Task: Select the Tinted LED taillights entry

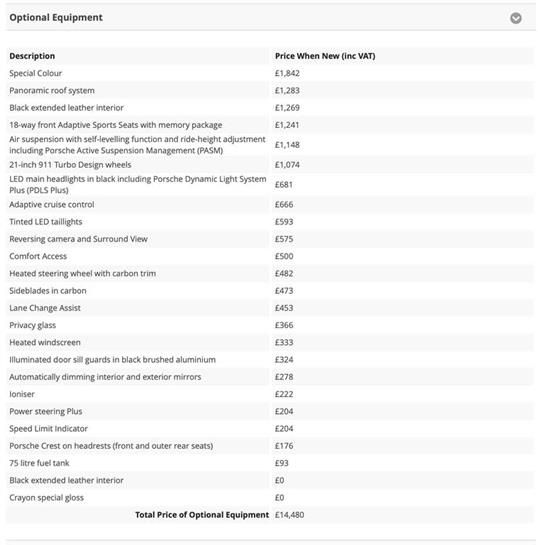Action: click(46, 222)
